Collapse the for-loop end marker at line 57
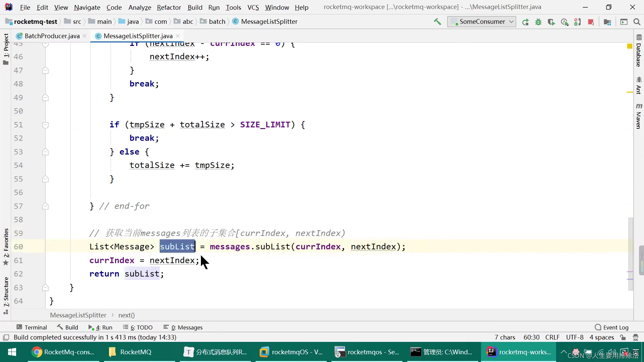This screenshot has width=644, height=362. [46, 206]
